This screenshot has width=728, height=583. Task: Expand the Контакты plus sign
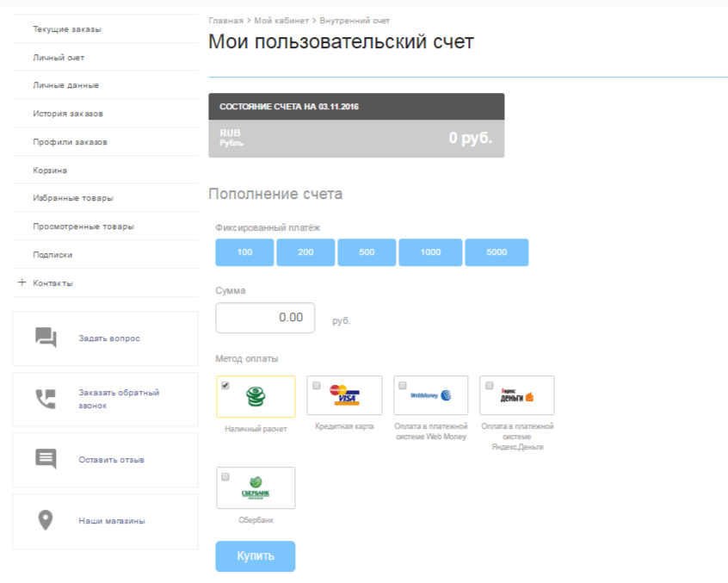pyautogui.click(x=22, y=282)
